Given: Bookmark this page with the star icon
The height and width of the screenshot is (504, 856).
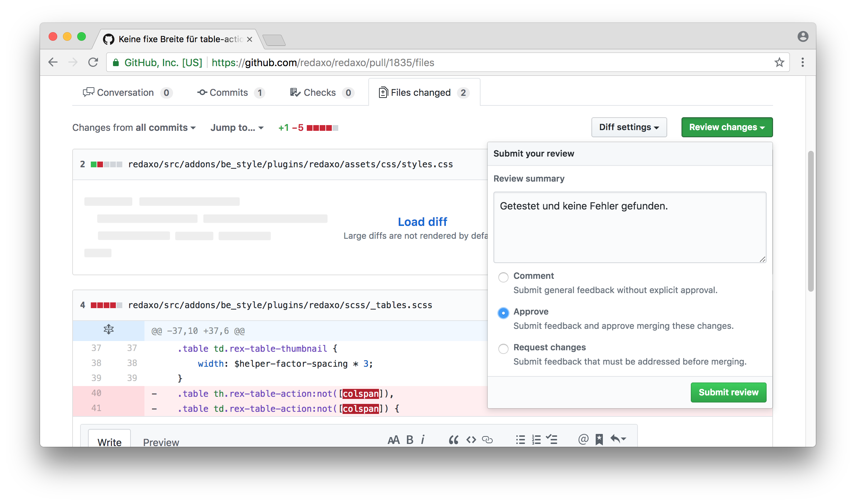Looking at the screenshot, I should pyautogui.click(x=779, y=63).
